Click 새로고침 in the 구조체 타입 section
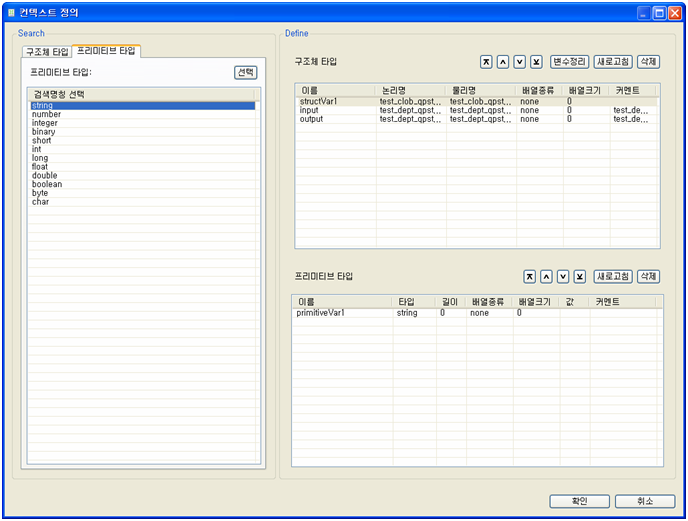Screen dimensions: 688x521 [x=613, y=62]
